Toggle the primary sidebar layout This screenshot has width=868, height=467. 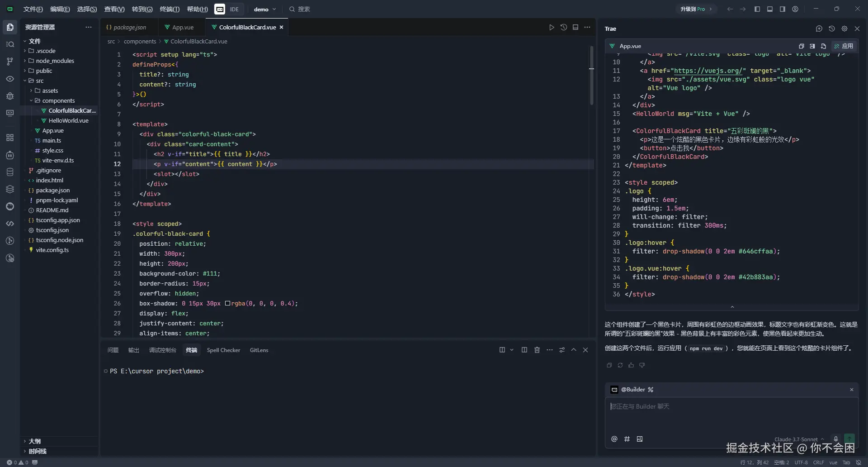757,9
